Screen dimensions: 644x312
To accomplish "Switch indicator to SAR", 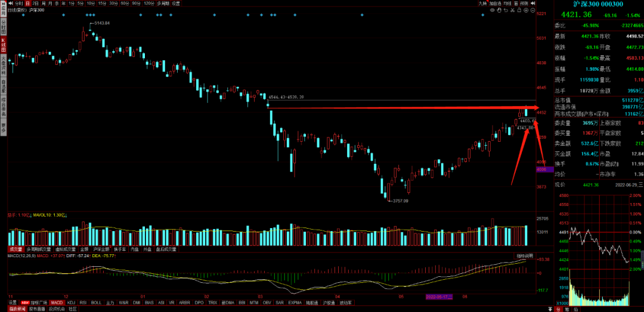I will click(280, 302).
